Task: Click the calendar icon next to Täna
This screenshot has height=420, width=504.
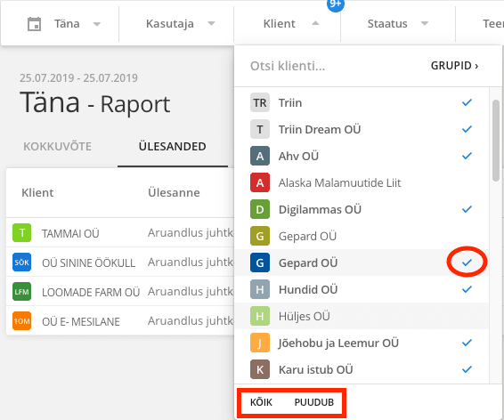Action: 34,24
